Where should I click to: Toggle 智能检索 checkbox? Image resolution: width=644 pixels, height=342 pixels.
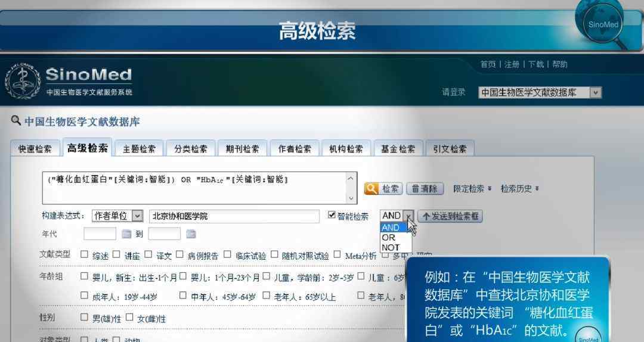coord(332,214)
